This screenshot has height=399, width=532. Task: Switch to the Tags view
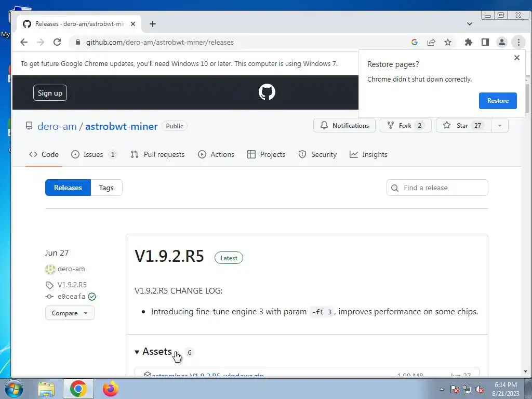click(106, 188)
